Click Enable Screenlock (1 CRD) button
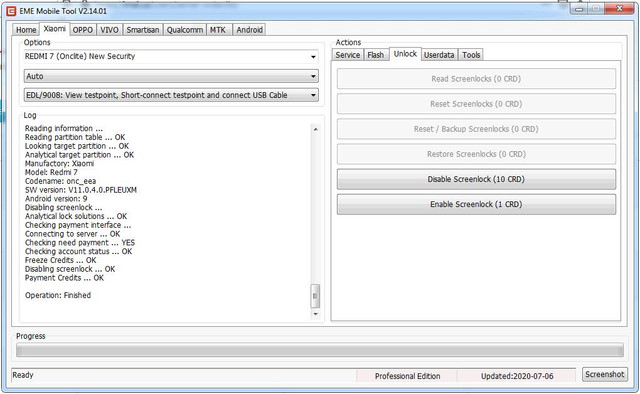Viewport: 640px width, 394px height. 476,204
